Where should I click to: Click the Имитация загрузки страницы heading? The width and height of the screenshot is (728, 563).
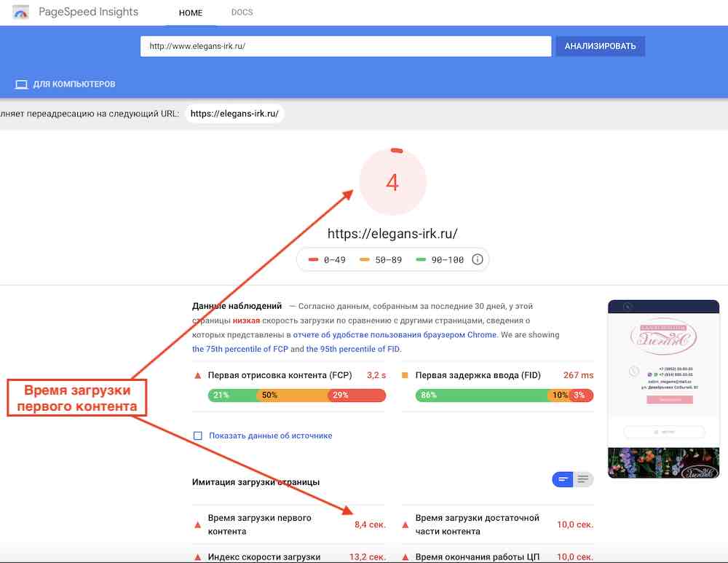tap(256, 482)
